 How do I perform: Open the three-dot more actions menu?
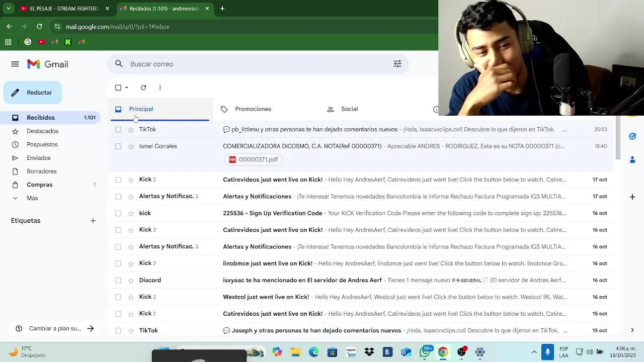(x=160, y=87)
